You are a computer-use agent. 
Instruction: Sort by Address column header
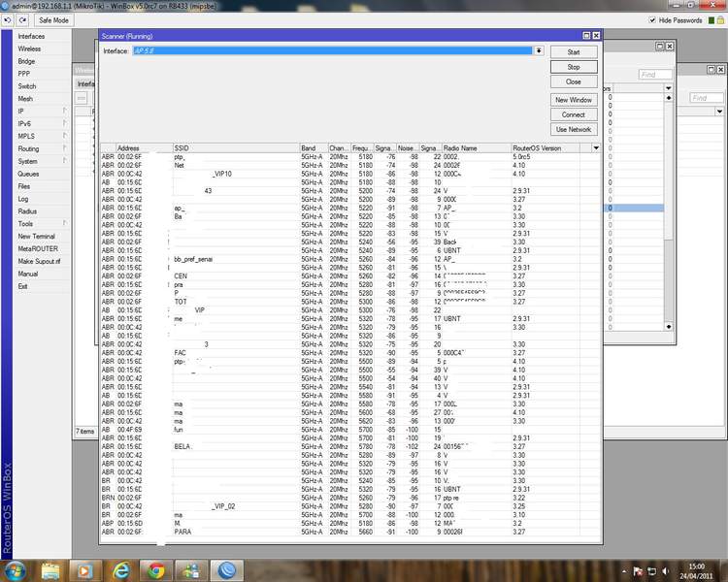pyautogui.click(x=144, y=148)
